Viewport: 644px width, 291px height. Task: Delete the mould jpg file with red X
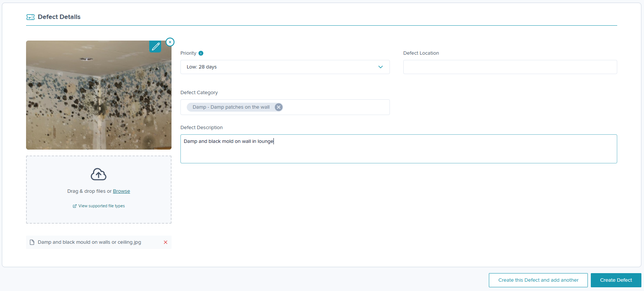click(166, 242)
